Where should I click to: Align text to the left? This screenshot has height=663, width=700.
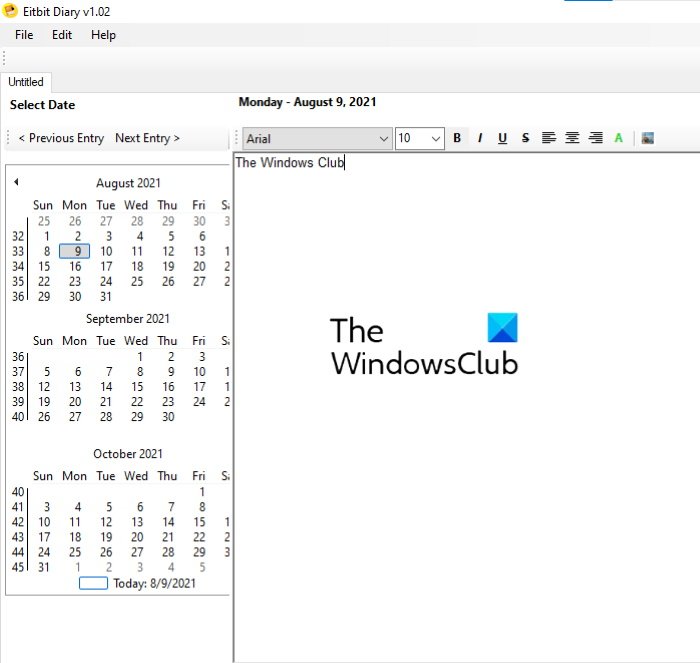[549, 138]
